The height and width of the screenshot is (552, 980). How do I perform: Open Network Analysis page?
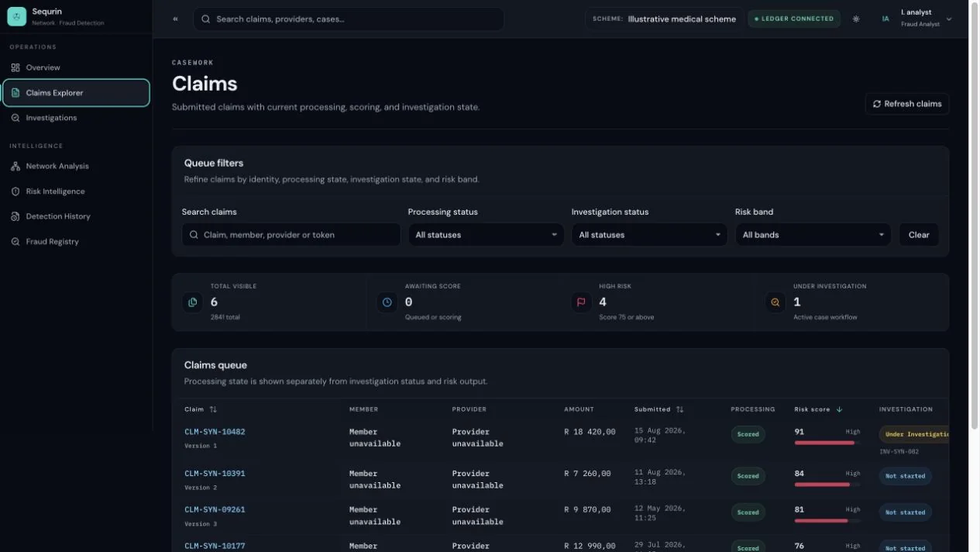click(76, 166)
